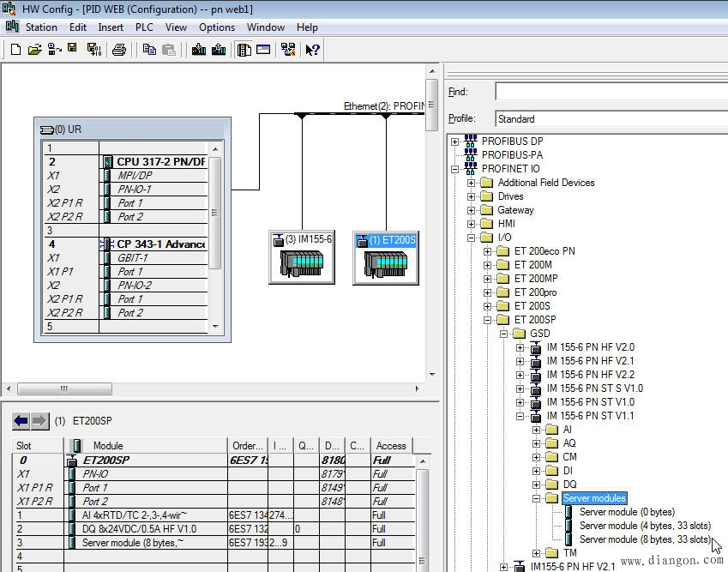Open the Options menu
This screenshot has width=728, height=572.
pyautogui.click(x=217, y=27)
